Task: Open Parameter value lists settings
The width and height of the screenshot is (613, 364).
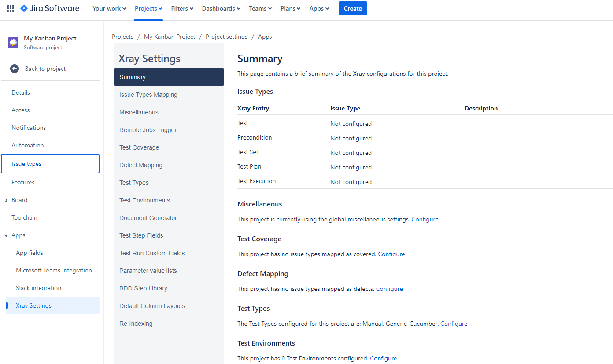Action: point(169,271)
